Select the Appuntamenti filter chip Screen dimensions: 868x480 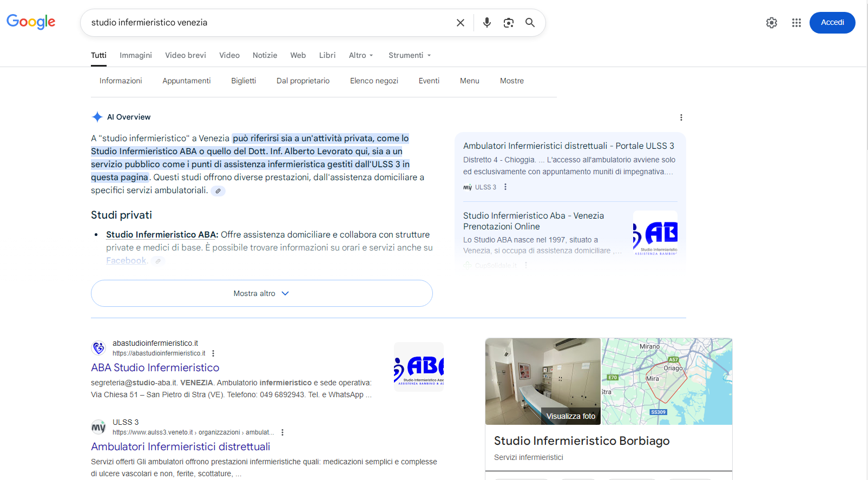pyautogui.click(x=186, y=81)
